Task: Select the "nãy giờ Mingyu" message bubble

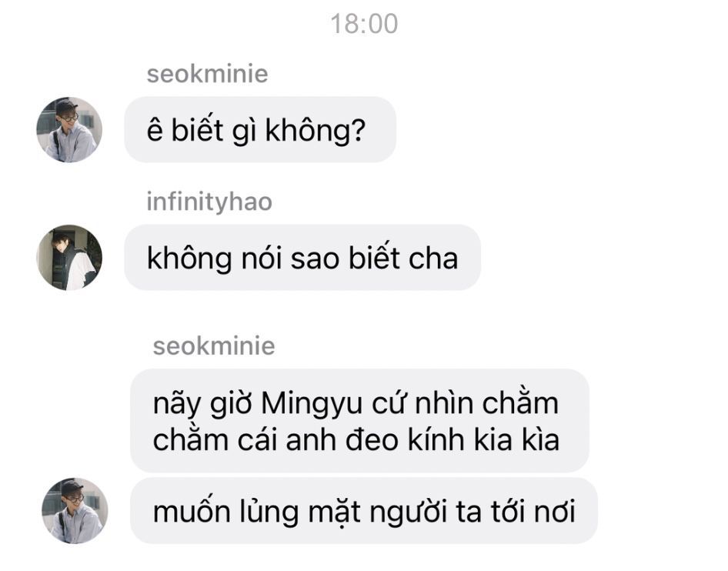Action: pos(359,421)
